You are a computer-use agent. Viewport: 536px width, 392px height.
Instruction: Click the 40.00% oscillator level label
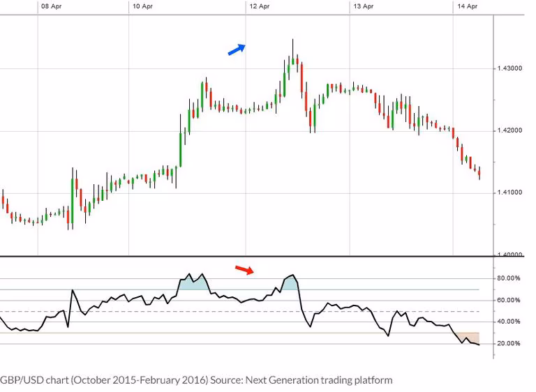click(x=509, y=322)
